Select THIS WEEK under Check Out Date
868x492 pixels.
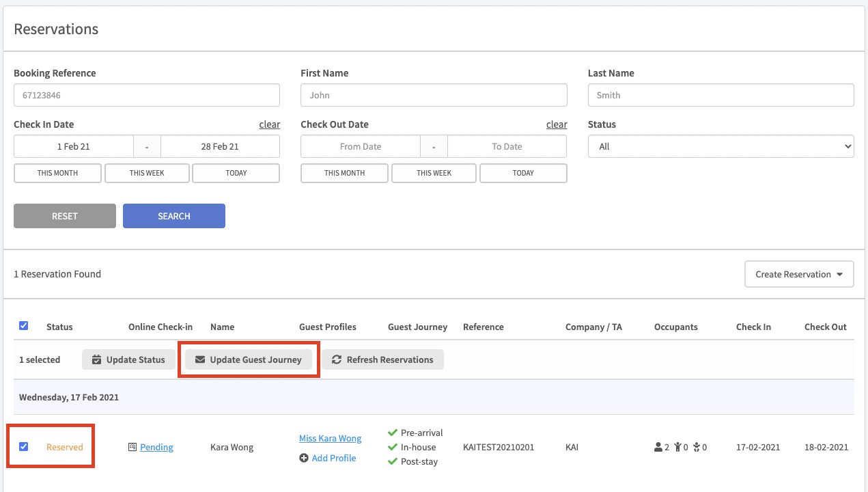click(434, 173)
